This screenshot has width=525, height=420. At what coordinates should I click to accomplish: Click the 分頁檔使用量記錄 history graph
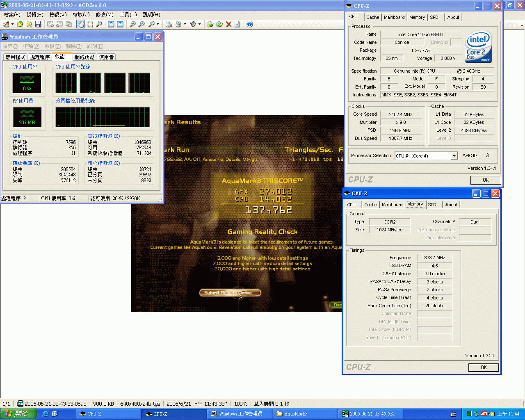[103, 117]
